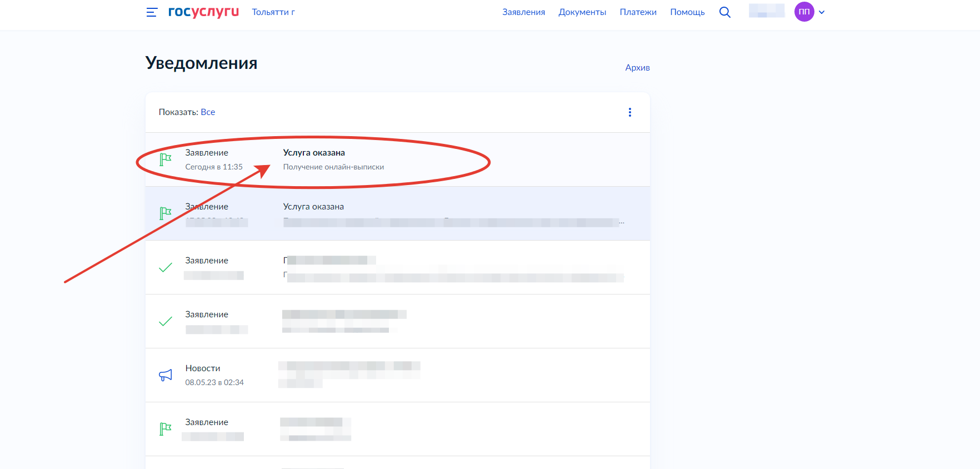Image resolution: width=980 pixels, height=469 pixels.
Task: Click the 08.05.23 в 02:34 timestamp
Action: click(x=214, y=382)
